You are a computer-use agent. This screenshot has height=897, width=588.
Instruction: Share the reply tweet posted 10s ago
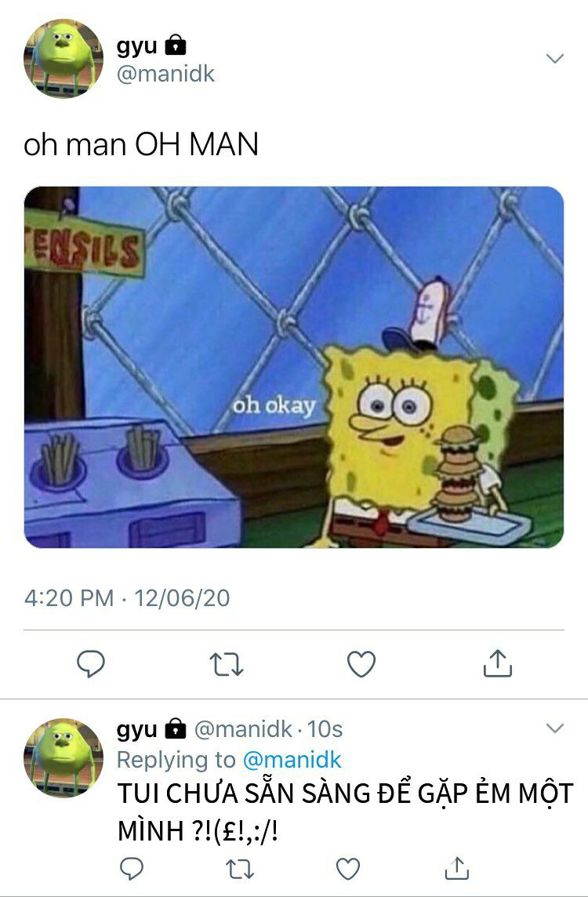[456, 868]
